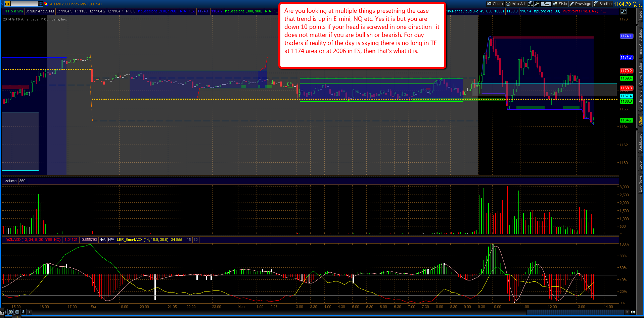Open the Style menu
The height and width of the screenshot is (318, 644).
click(560, 4)
